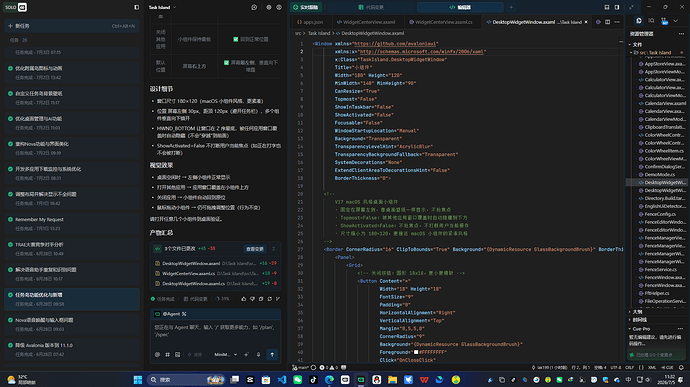Viewport: 690px width, 387px height.
Task: Open the explorer icon in the right sidebar
Action: click(639, 21)
